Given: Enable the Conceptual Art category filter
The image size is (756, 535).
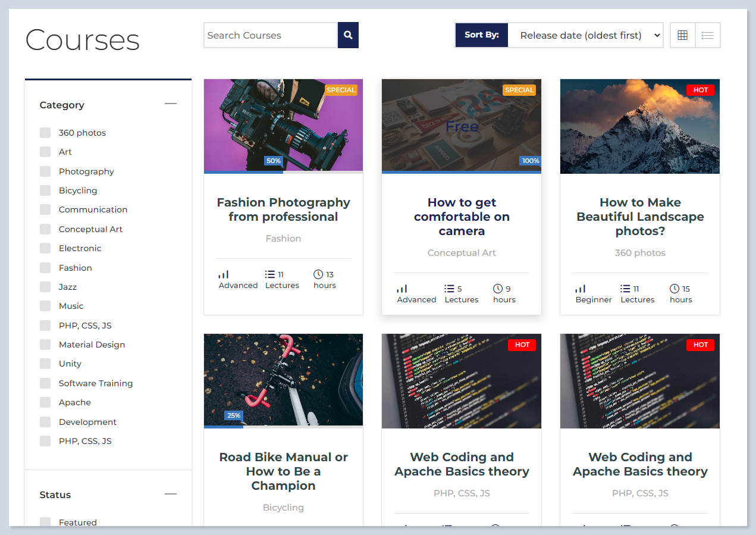Looking at the screenshot, I should [x=45, y=229].
